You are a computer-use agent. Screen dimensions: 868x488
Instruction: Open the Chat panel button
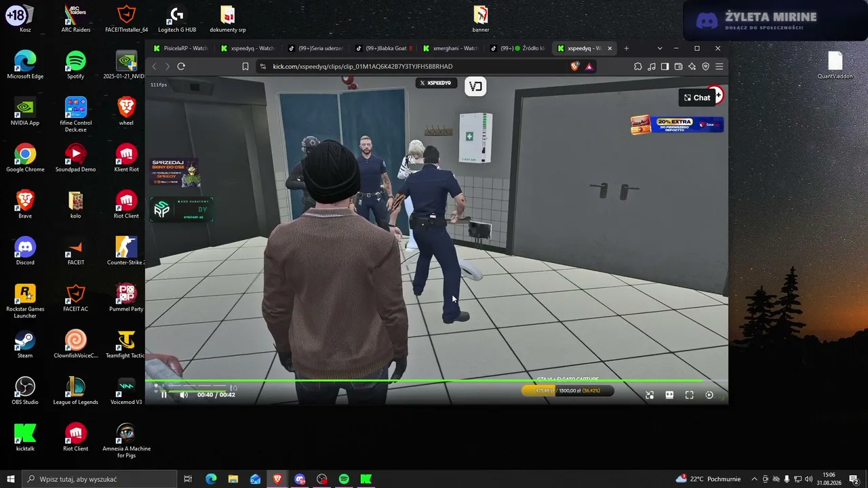pos(697,98)
